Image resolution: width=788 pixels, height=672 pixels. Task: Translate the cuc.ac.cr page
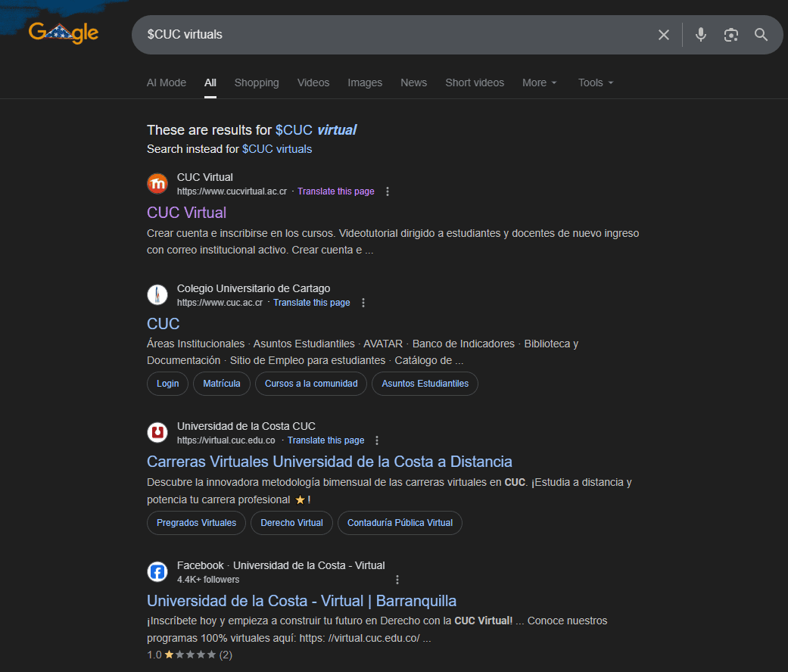pyautogui.click(x=311, y=303)
